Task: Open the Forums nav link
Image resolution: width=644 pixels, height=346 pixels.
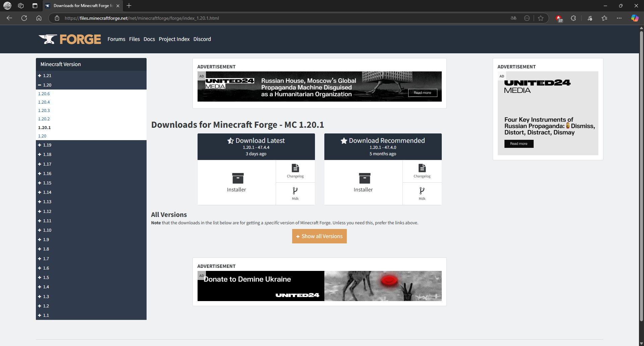Action: 116,39
